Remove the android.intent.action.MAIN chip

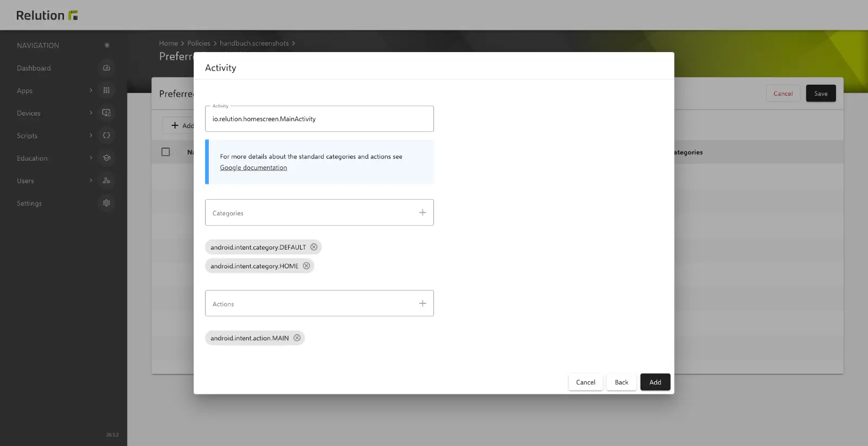pos(297,338)
